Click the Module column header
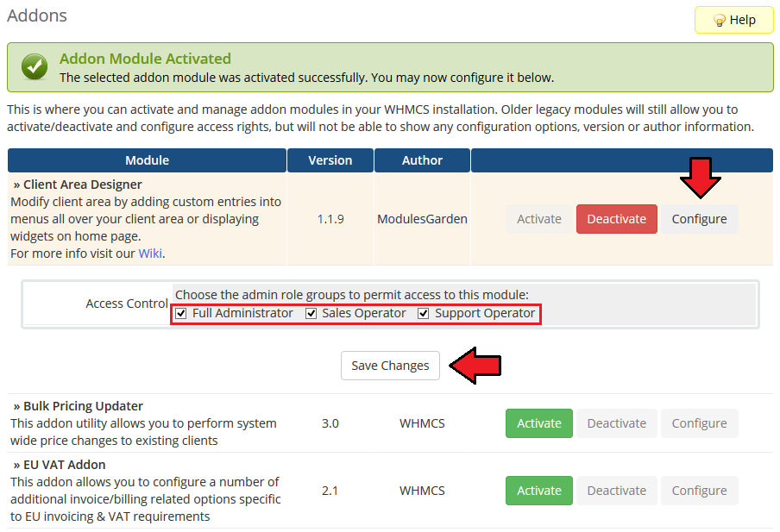 coord(147,160)
